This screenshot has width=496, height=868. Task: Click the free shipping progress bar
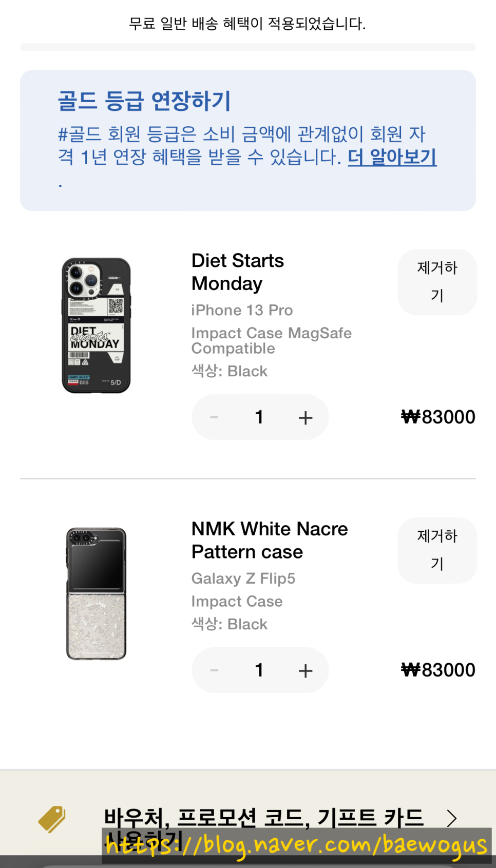tap(248, 47)
